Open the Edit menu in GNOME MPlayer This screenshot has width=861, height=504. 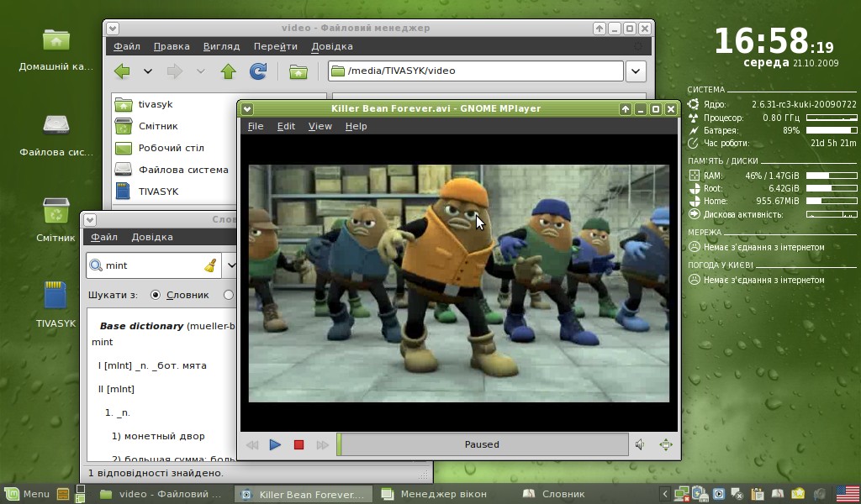(x=286, y=126)
